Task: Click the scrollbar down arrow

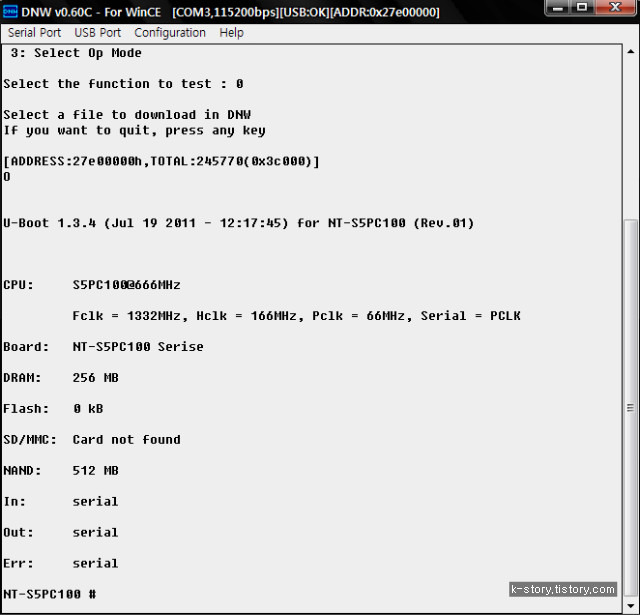Action: [631, 606]
